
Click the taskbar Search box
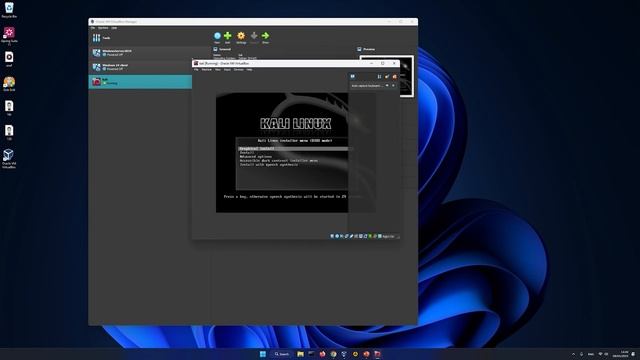[x=282, y=354]
